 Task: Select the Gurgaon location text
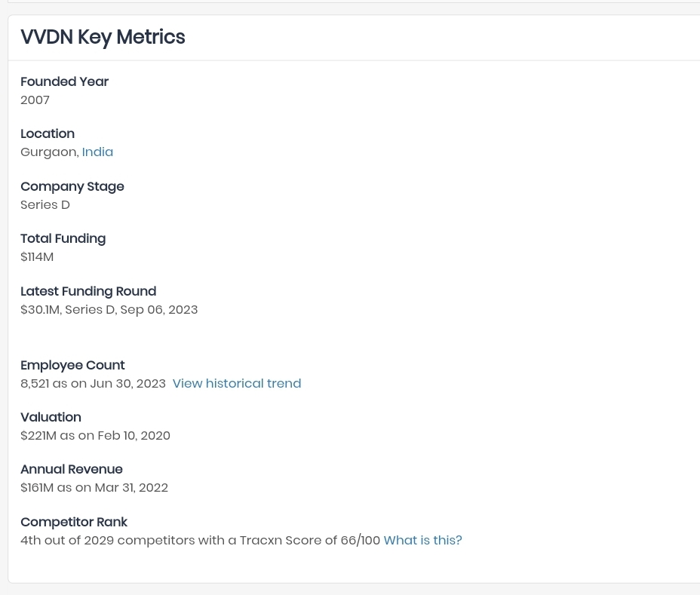tap(50, 152)
